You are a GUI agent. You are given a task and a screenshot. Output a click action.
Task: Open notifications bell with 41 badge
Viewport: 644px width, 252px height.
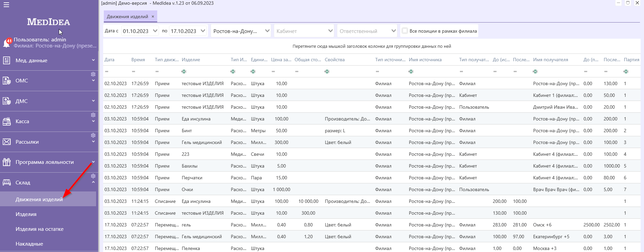click(x=7, y=43)
